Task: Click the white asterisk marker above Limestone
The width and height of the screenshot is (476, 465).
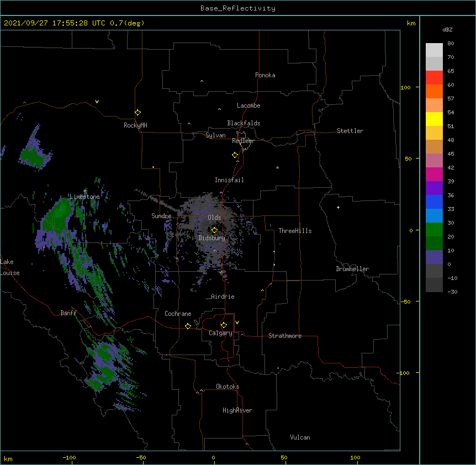Action: pos(84,191)
